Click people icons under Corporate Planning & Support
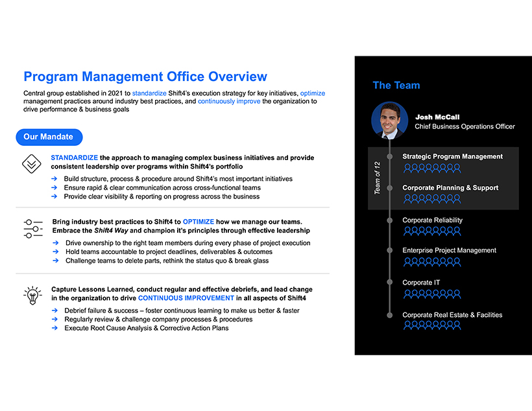The image size is (532, 411). (x=432, y=199)
